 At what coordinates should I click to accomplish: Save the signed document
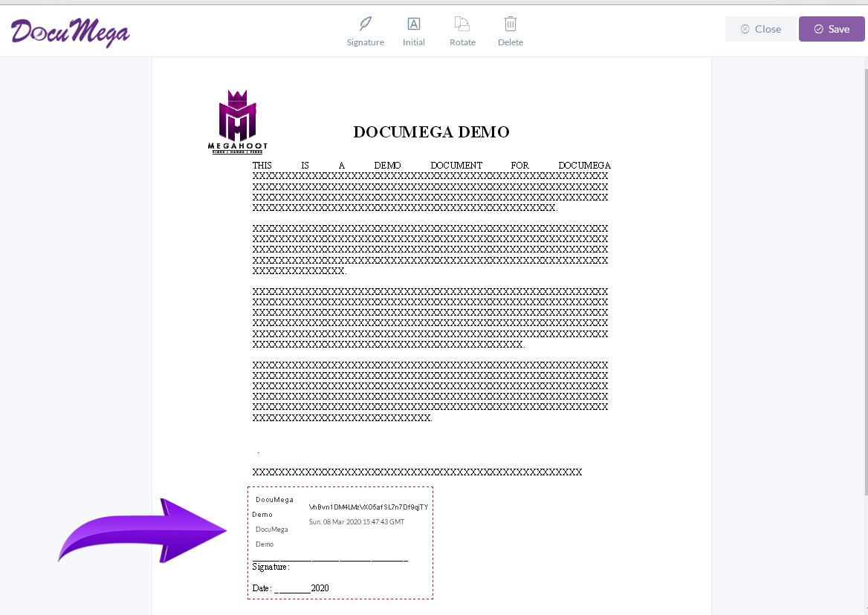(832, 29)
